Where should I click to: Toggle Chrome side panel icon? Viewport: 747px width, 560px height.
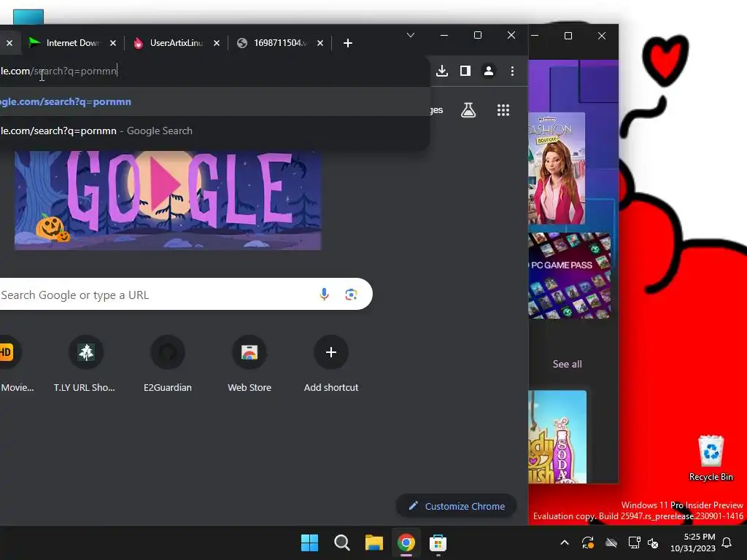click(x=465, y=71)
